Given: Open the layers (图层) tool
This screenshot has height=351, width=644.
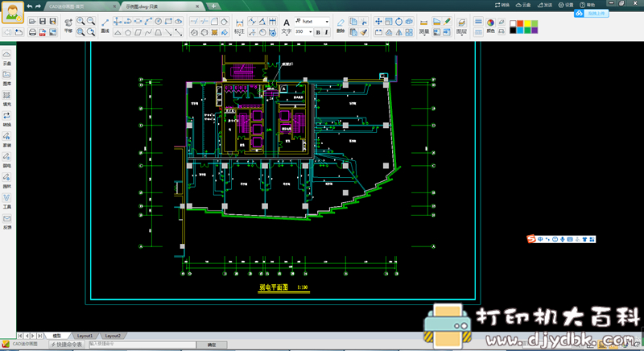Looking at the screenshot, I should (461, 26).
